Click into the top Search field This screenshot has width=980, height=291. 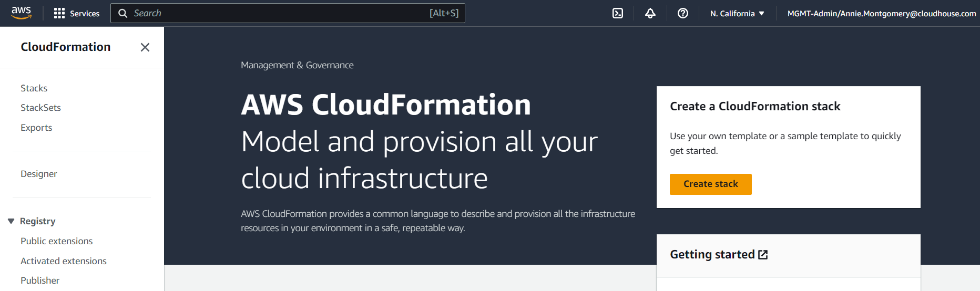[x=279, y=13]
